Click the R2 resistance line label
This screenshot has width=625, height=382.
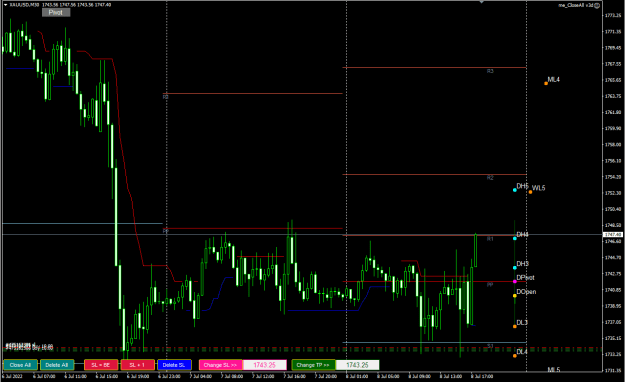[x=490, y=178]
